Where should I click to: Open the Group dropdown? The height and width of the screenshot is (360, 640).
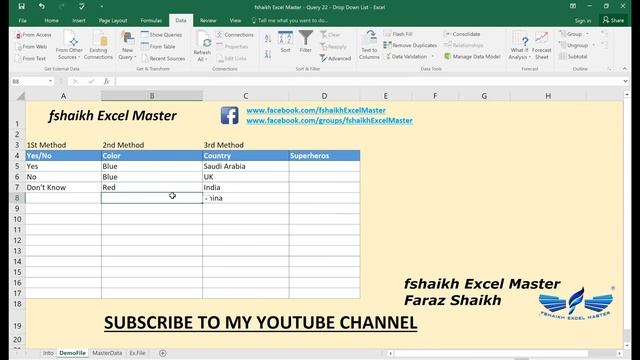[574, 34]
